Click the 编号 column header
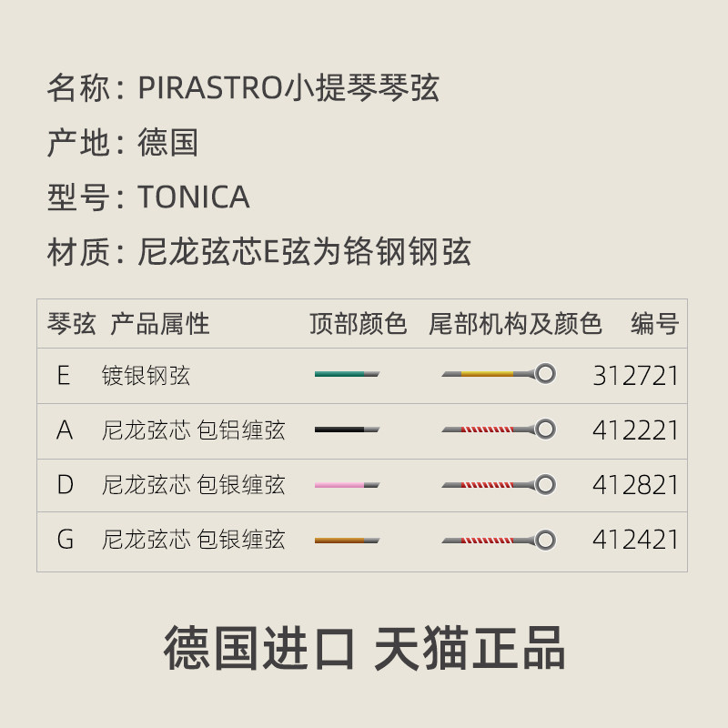728x728 pixels. point(654,324)
